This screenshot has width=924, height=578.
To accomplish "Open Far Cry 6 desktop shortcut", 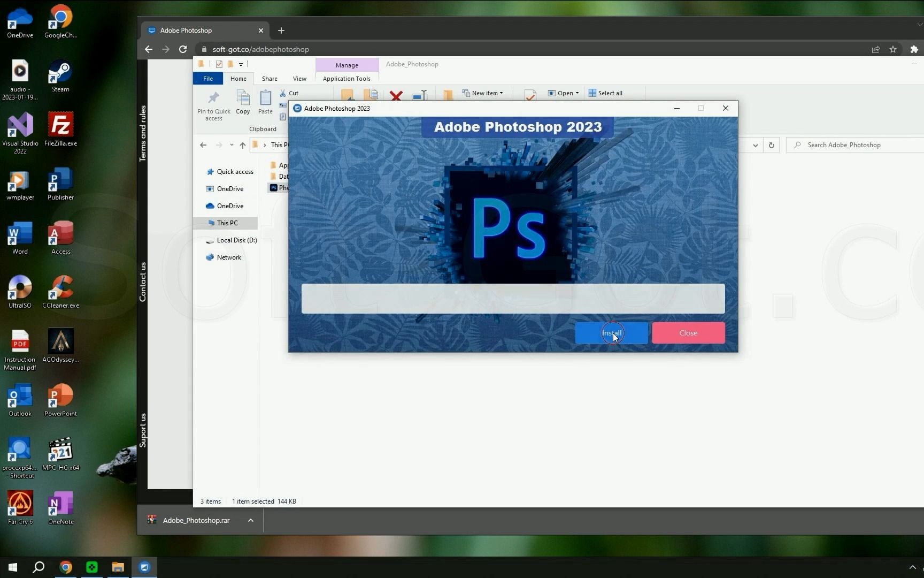I will (20, 508).
